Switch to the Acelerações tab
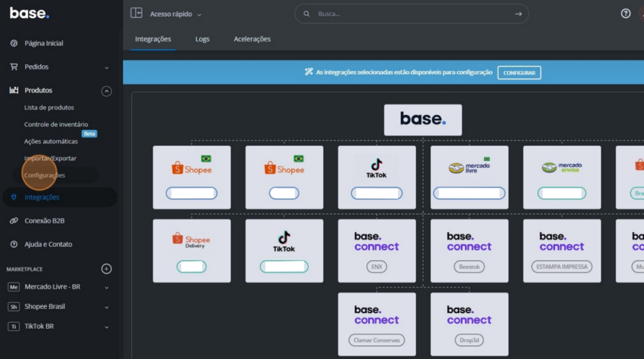644x359 pixels. tap(252, 39)
